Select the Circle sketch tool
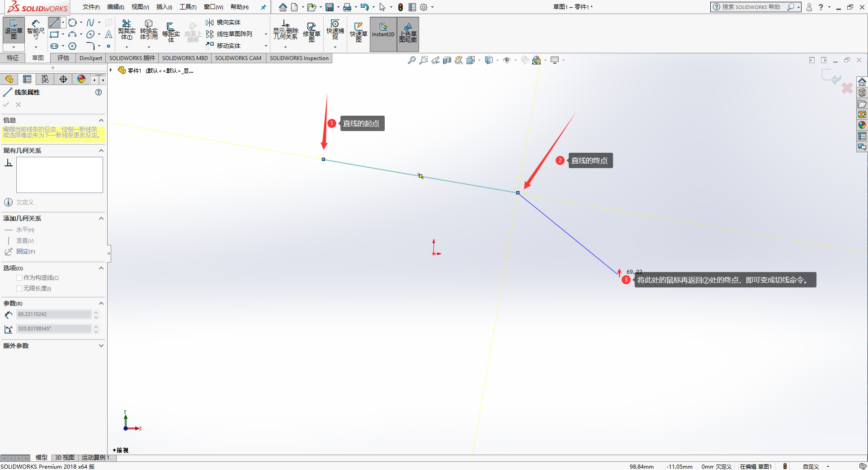 [72, 23]
